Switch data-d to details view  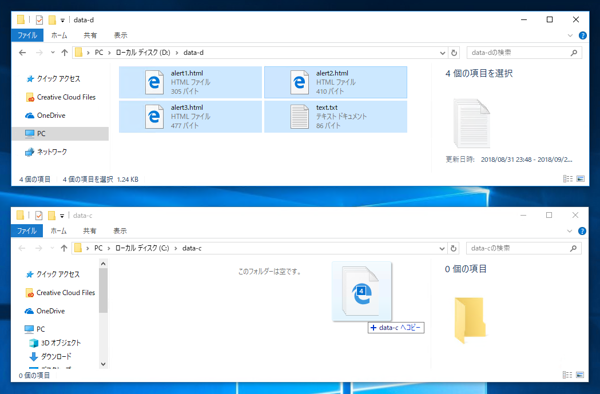[568, 179]
